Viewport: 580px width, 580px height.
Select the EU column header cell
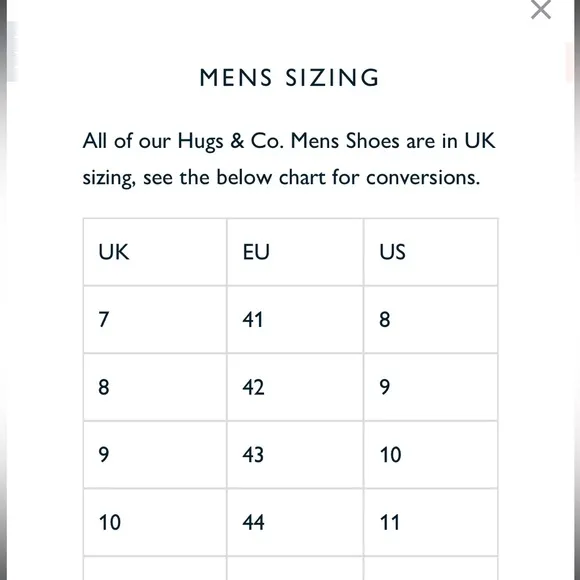tap(295, 252)
